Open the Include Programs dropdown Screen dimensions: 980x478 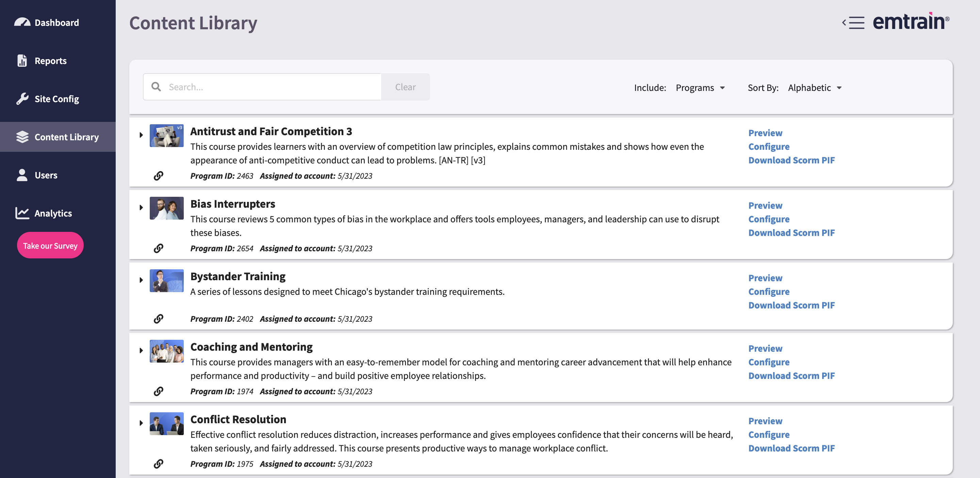click(700, 88)
